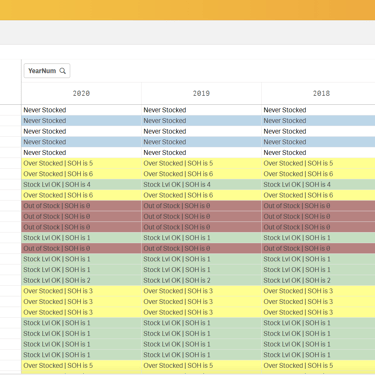Click the orange header bar

coord(187,10)
